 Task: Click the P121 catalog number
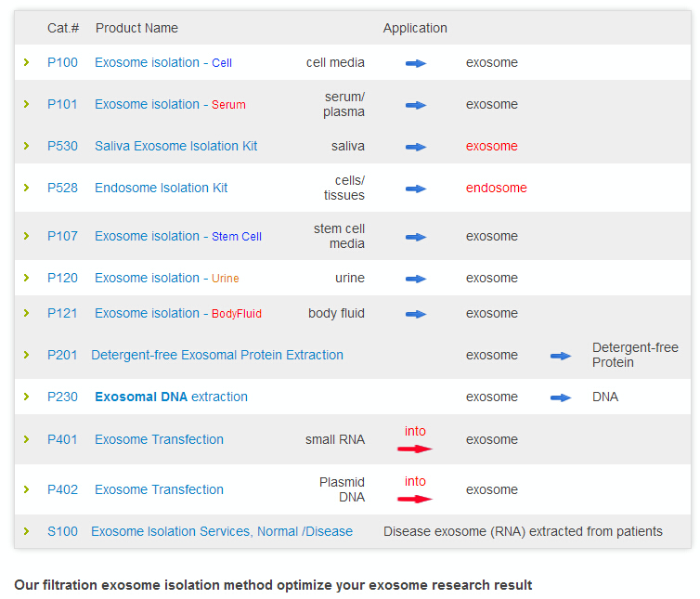coord(62,313)
